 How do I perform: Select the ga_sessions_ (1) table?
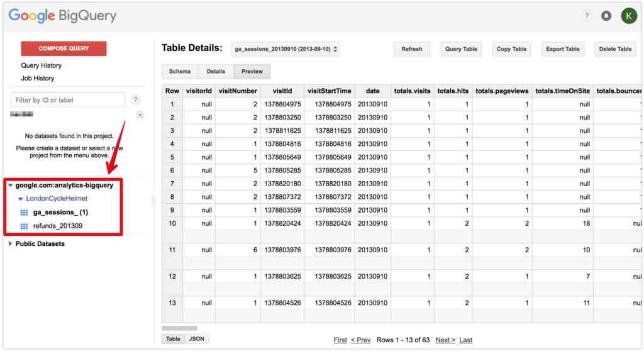[x=60, y=213]
